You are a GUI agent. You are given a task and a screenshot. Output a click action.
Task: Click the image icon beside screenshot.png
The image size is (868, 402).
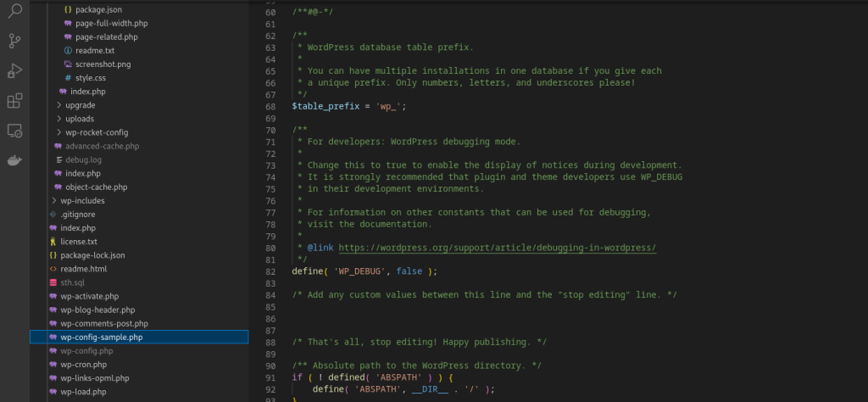point(68,64)
